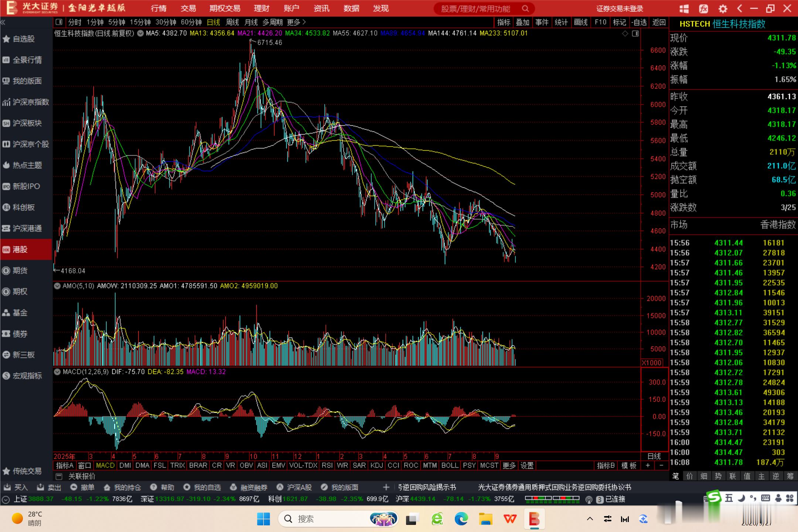Open the Windows taskbar 搜索 box
This screenshot has width=798, height=532.
(339, 519)
